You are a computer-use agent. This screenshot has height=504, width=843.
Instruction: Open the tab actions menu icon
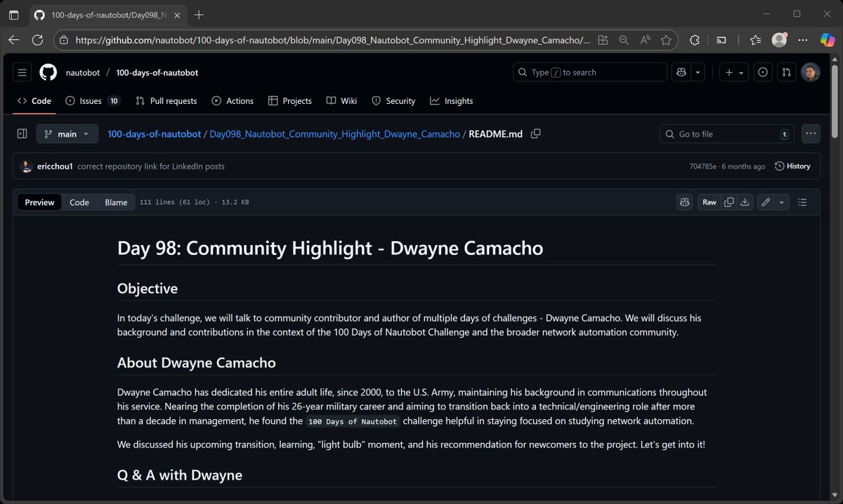[14, 14]
